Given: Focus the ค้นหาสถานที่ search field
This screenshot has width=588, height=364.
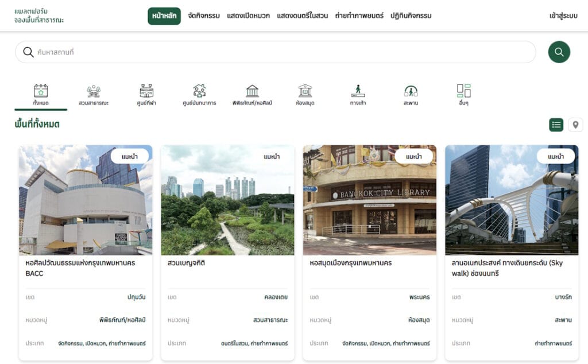Looking at the screenshot, I should [x=276, y=52].
